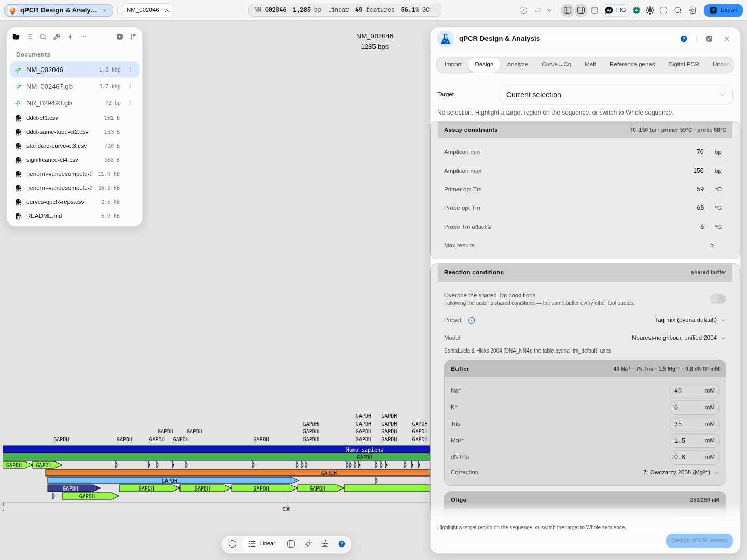Select the wrench tools icon in the sidebar
Screen dimensions: 747x560
tap(57, 37)
